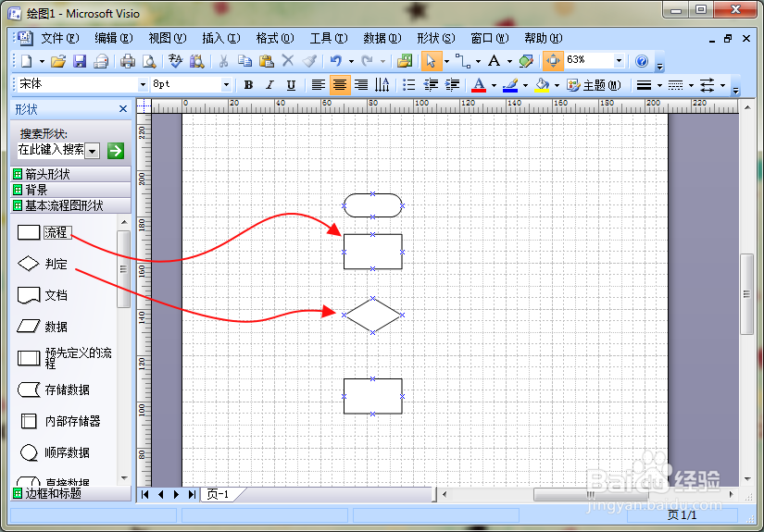Click the line color pen swatch

(510, 85)
